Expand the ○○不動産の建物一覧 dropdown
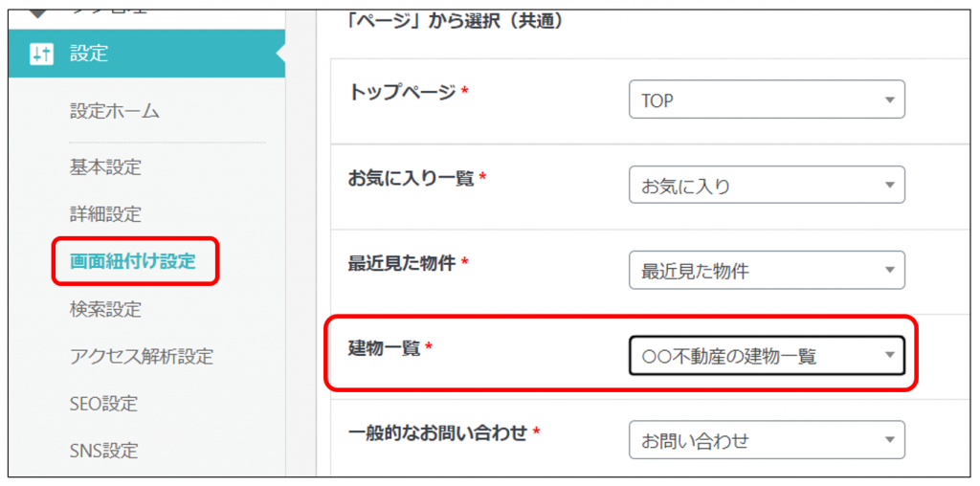Screen dimensions: 980x486 766,356
